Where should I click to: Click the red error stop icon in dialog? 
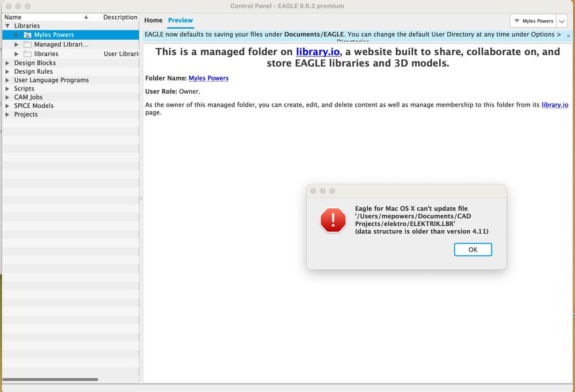pos(333,220)
